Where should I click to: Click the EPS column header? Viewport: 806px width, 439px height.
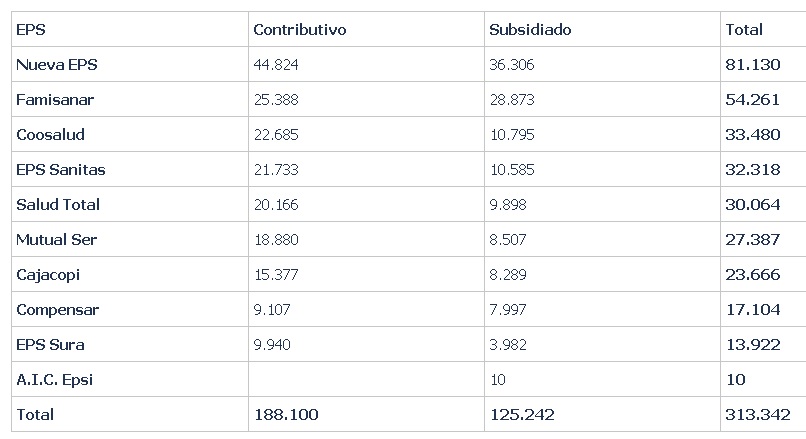click(x=31, y=30)
